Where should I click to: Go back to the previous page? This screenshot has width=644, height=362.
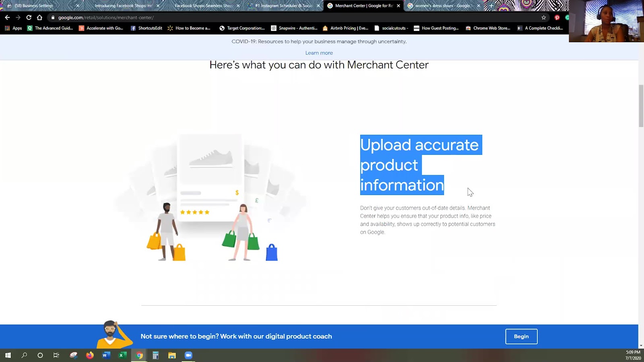point(7,17)
